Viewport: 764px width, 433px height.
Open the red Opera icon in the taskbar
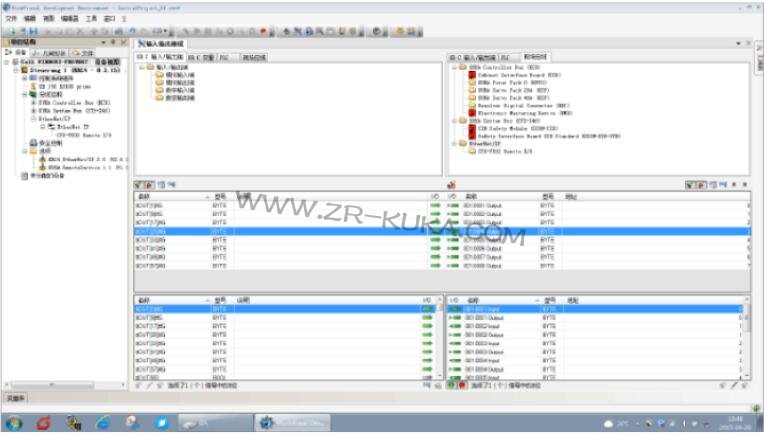[x=44, y=422]
